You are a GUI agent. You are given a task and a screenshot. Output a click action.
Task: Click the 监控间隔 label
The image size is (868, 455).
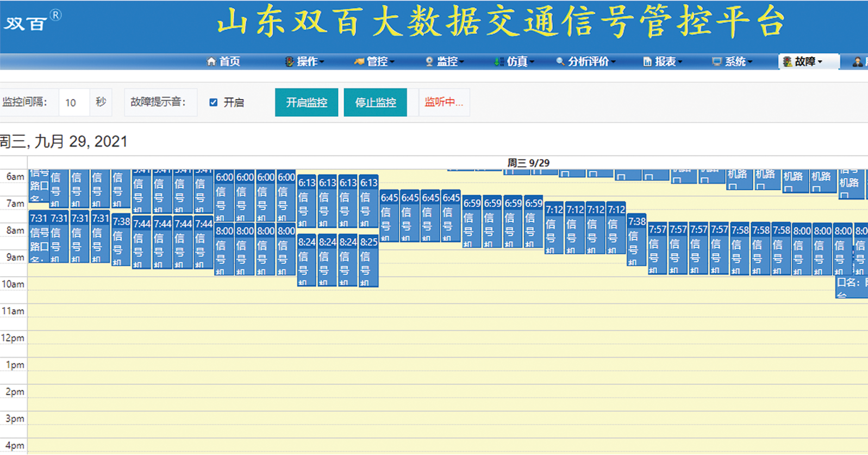pyautogui.click(x=25, y=102)
